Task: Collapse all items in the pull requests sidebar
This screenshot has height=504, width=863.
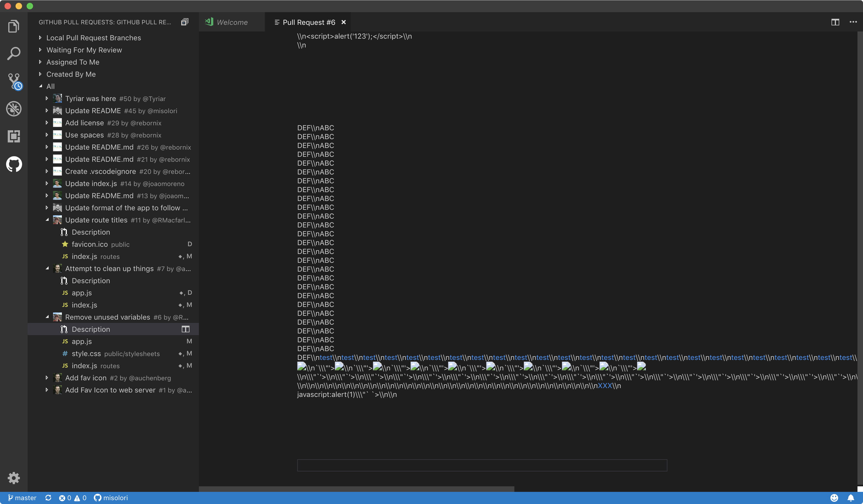Action: [x=184, y=22]
